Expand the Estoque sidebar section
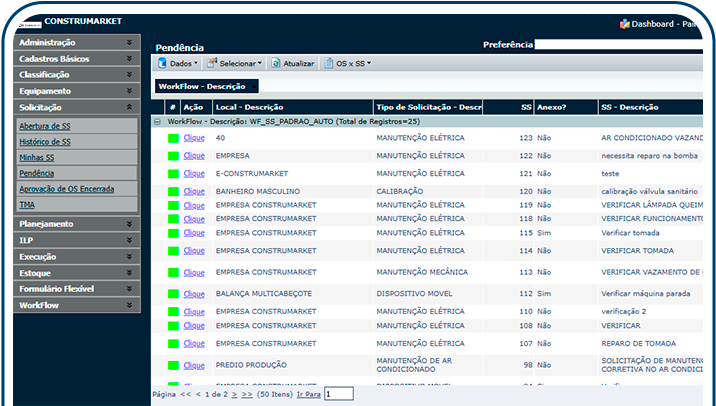 129,272
